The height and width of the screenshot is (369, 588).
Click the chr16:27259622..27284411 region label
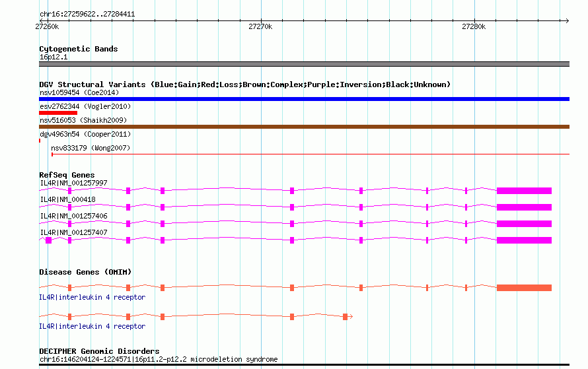[87, 15]
